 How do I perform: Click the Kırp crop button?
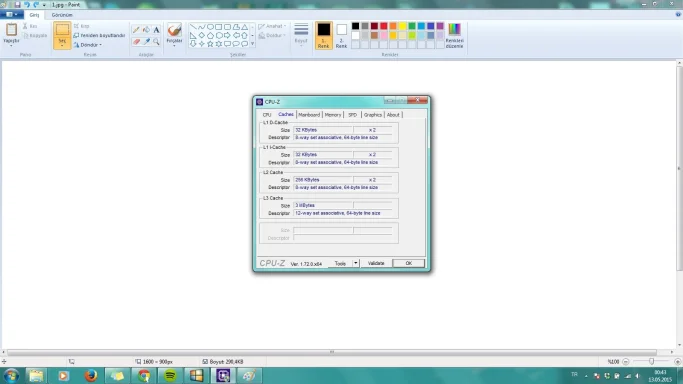coord(82,26)
